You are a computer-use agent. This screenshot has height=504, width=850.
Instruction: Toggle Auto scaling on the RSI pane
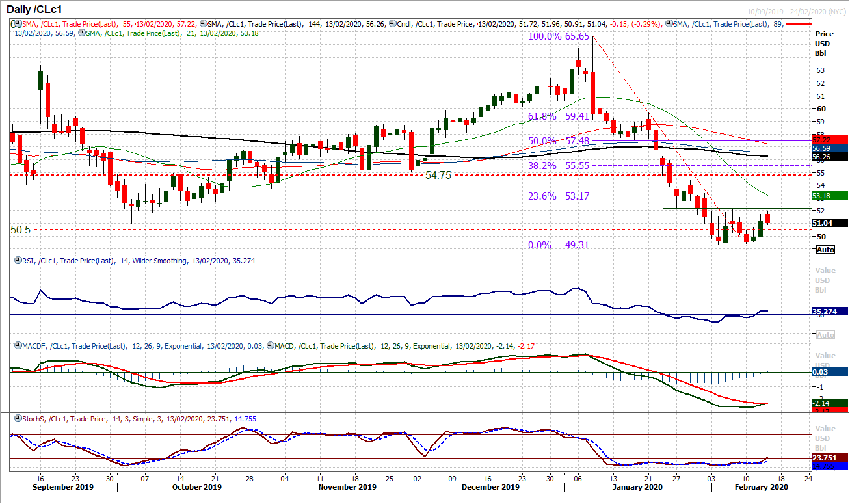(825, 334)
